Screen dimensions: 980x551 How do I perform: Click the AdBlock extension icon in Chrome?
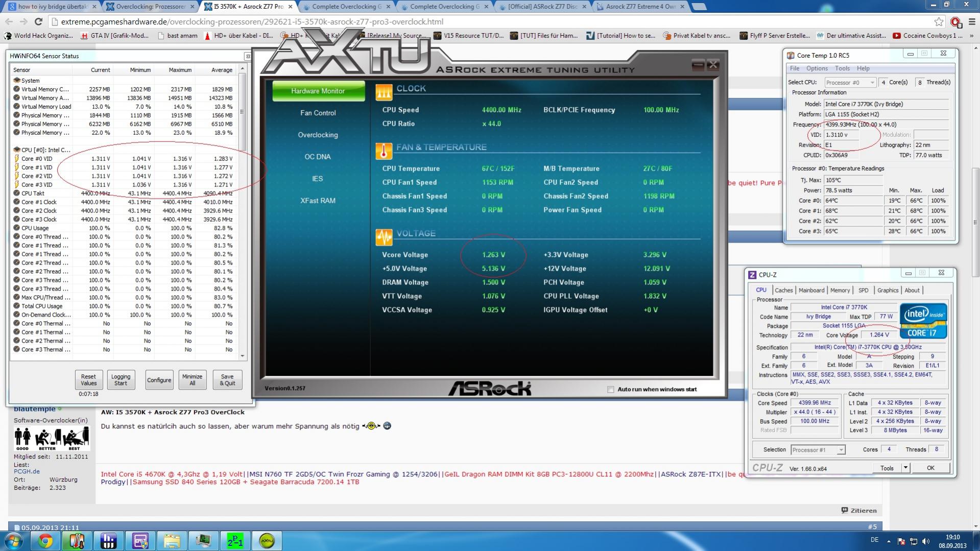(955, 21)
